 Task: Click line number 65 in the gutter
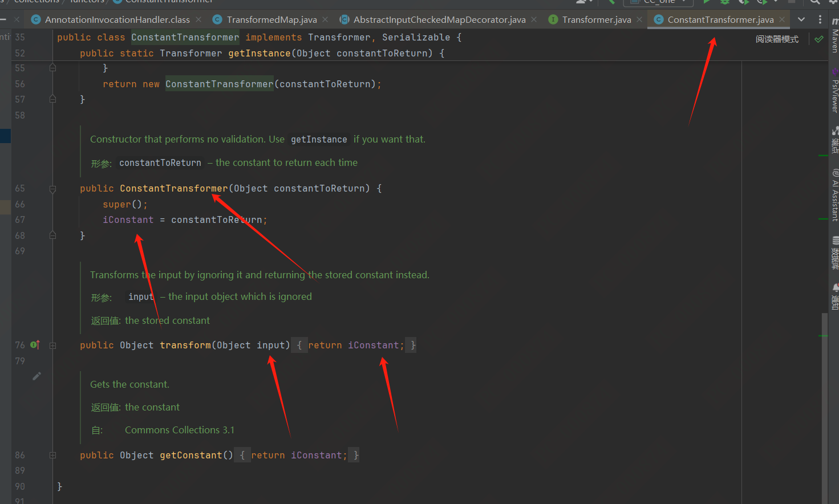coord(20,189)
